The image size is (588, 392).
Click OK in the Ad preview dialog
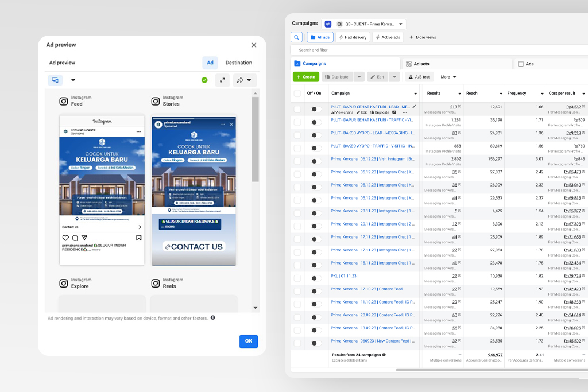tap(248, 341)
